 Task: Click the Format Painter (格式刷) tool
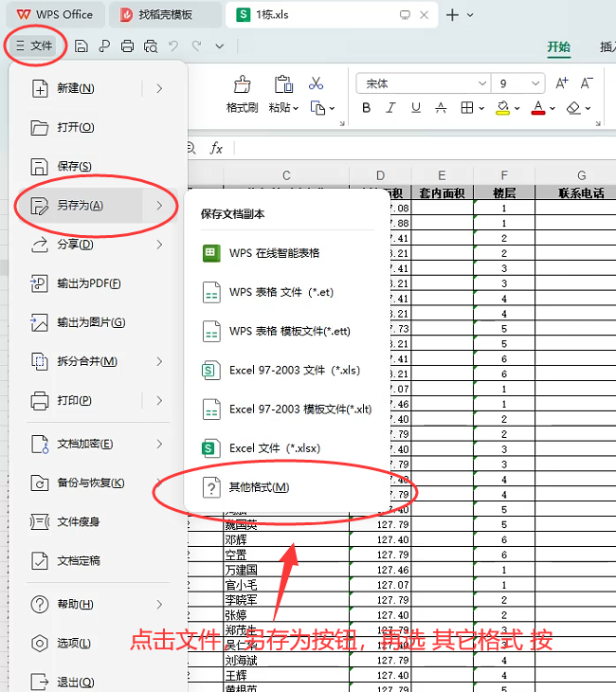[242, 95]
